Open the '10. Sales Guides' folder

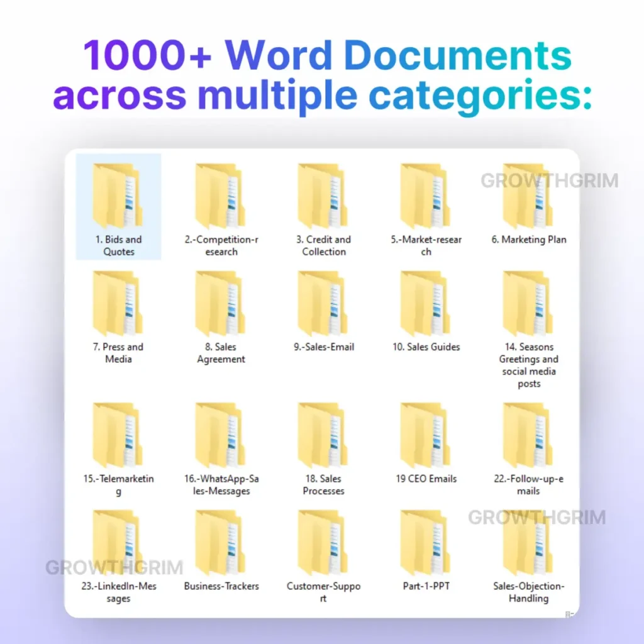coord(426,304)
